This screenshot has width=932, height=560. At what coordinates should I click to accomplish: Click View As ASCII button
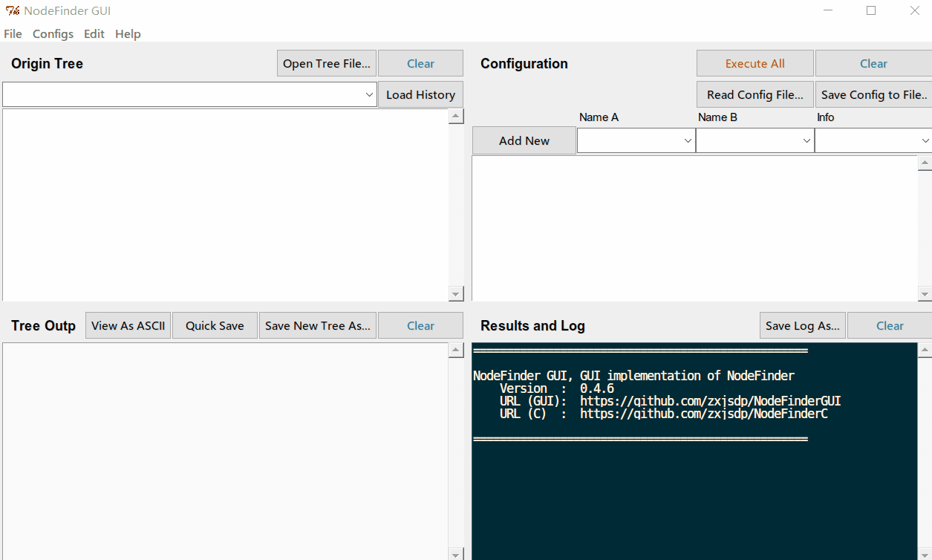128,326
